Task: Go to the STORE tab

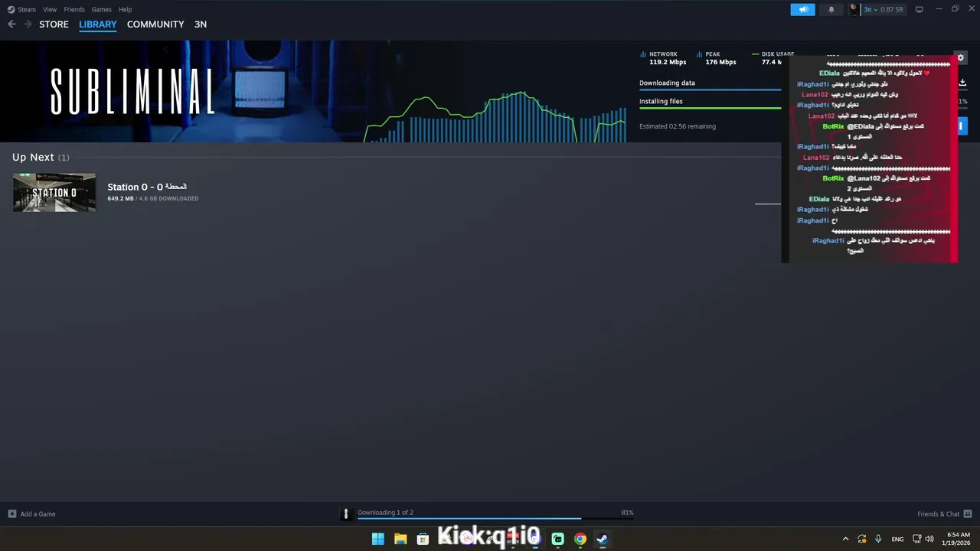Action: tap(54, 24)
